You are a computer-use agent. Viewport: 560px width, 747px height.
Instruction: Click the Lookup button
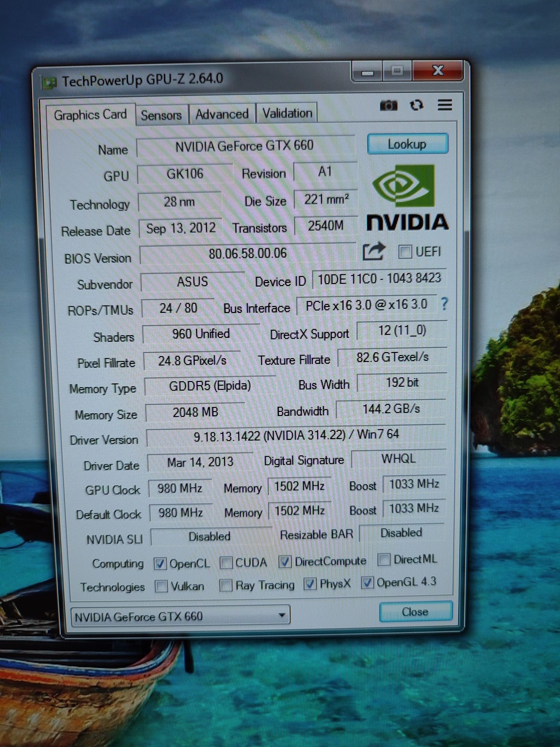pyautogui.click(x=407, y=144)
